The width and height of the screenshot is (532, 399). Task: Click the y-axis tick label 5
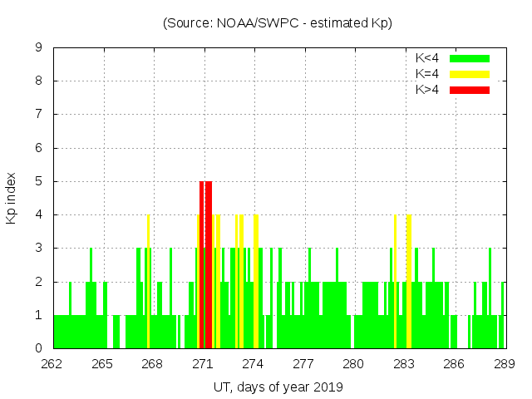38,181
